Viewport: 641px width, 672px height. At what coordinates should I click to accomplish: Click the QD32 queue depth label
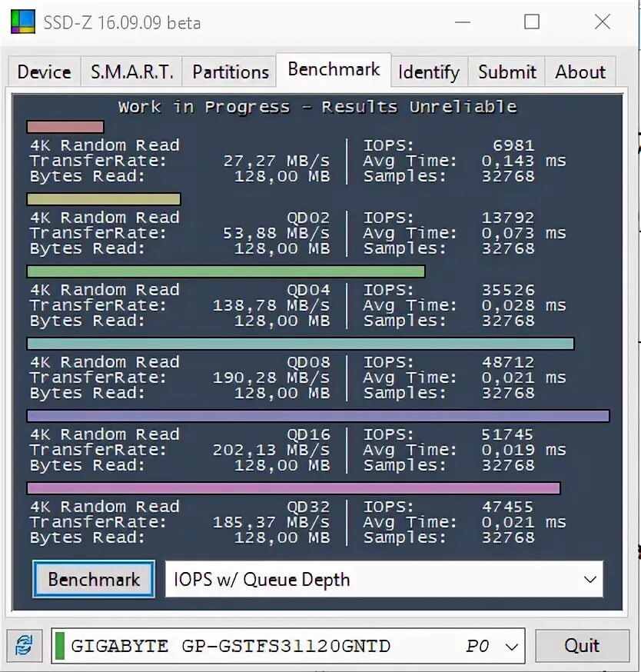[x=308, y=507]
